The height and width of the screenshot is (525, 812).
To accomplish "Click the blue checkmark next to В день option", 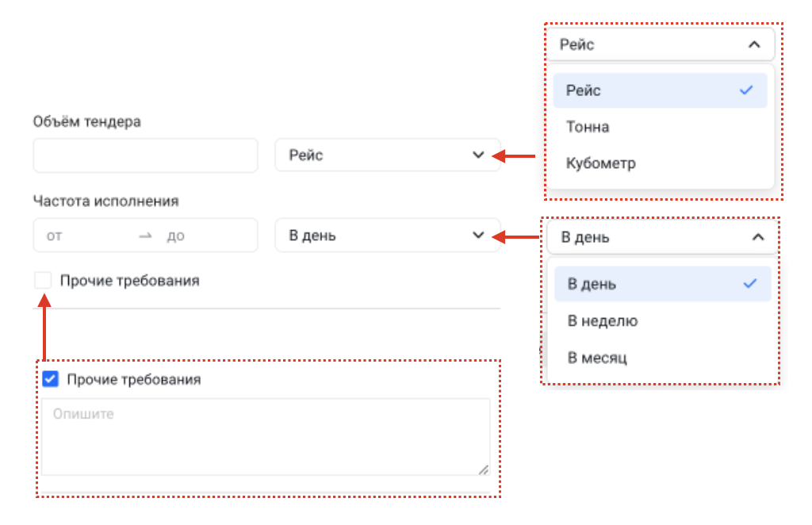I will pos(750,283).
